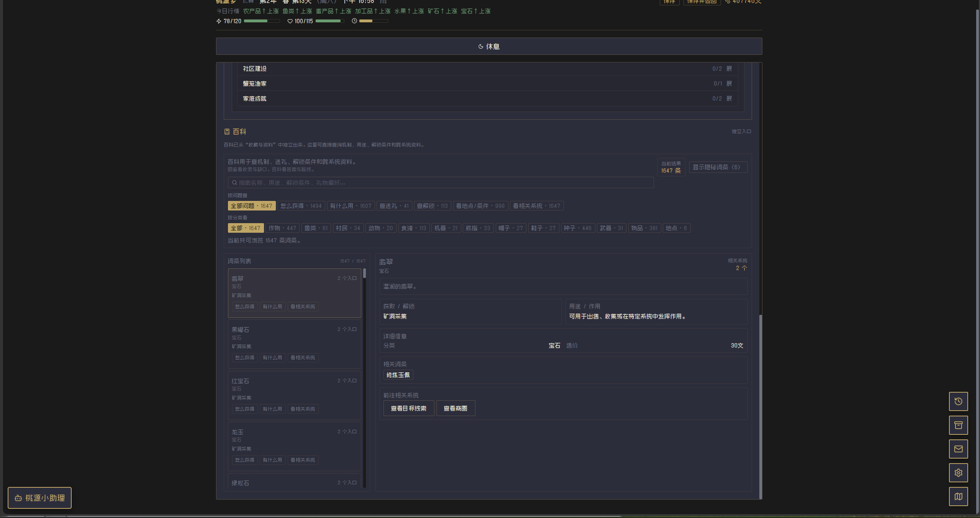Click the moon icon on 休息 bar

(480, 46)
